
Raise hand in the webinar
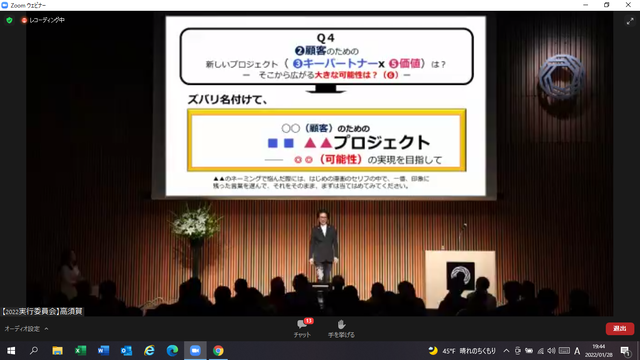pyautogui.click(x=341, y=328)
